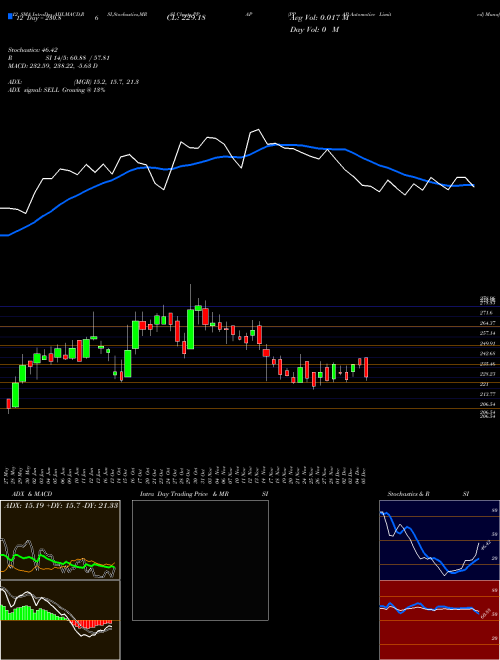
Task: Click the 229.23 price axis label
Action: point(487,374)
